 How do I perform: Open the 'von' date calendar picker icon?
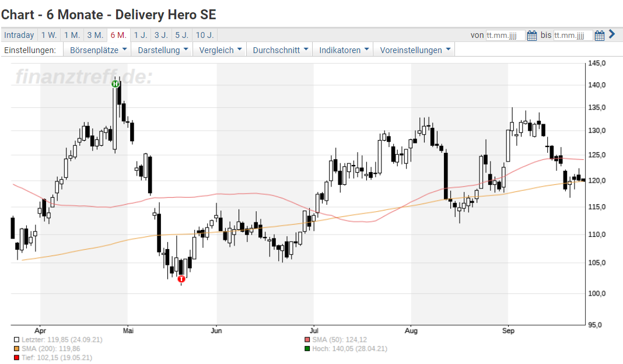coord(531,36)
